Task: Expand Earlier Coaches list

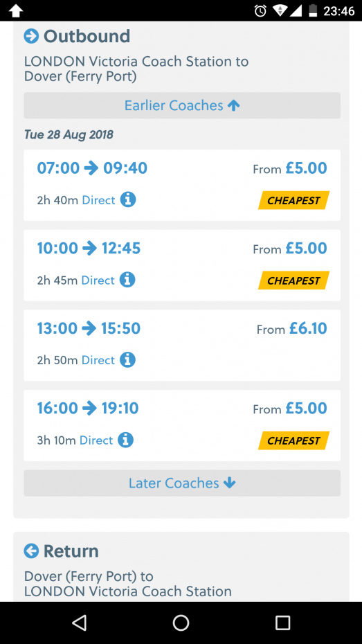Action: (x=182, y=105)
